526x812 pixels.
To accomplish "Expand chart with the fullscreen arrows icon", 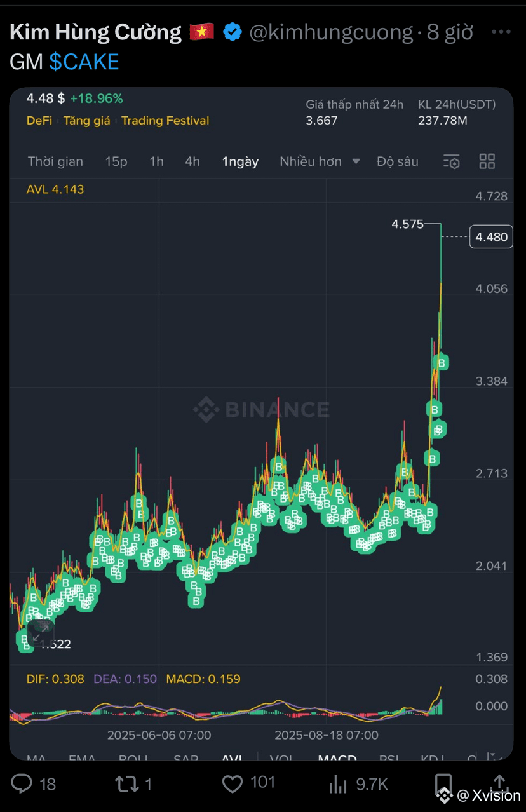I will coord(40,633).
